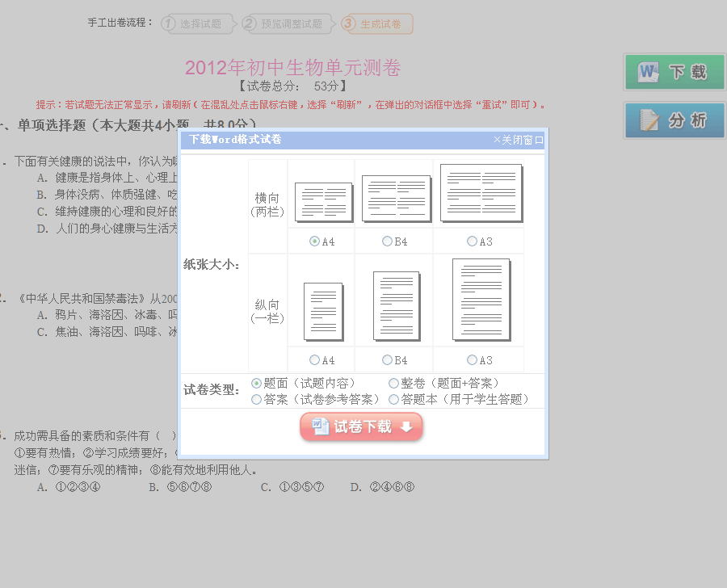This screenshot has height=588, width=727.
Task: Click the portrait B4 single-column page icon
Action: (397, 306)
